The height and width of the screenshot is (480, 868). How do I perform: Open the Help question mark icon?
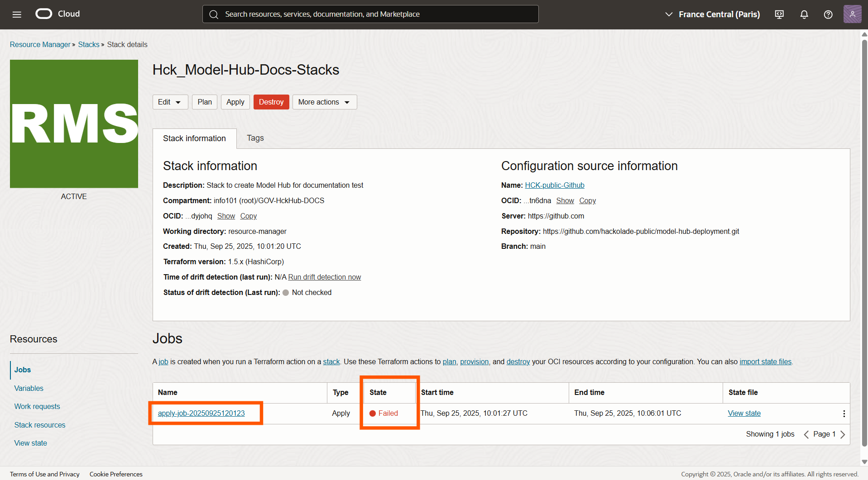[x=828, y=14]
